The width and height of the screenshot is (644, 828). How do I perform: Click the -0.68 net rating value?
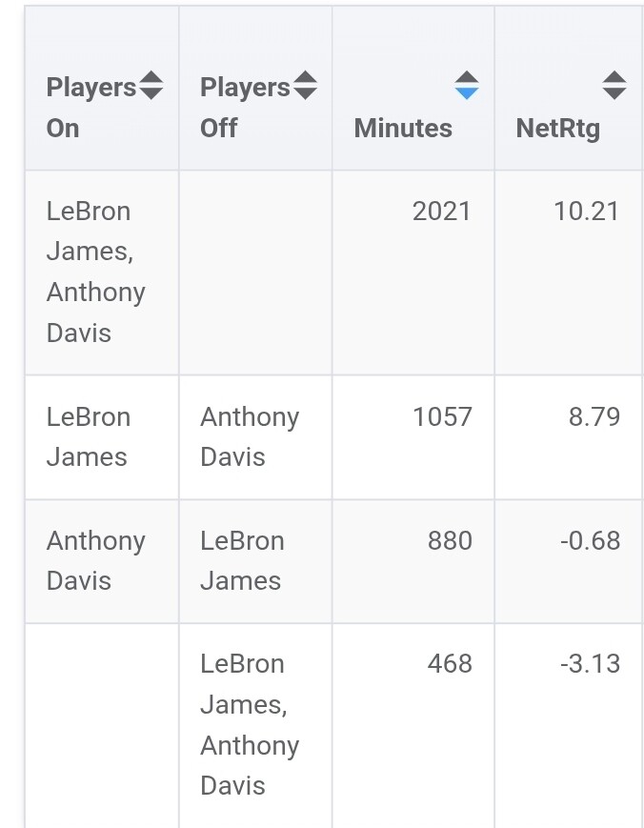[590, 541]
